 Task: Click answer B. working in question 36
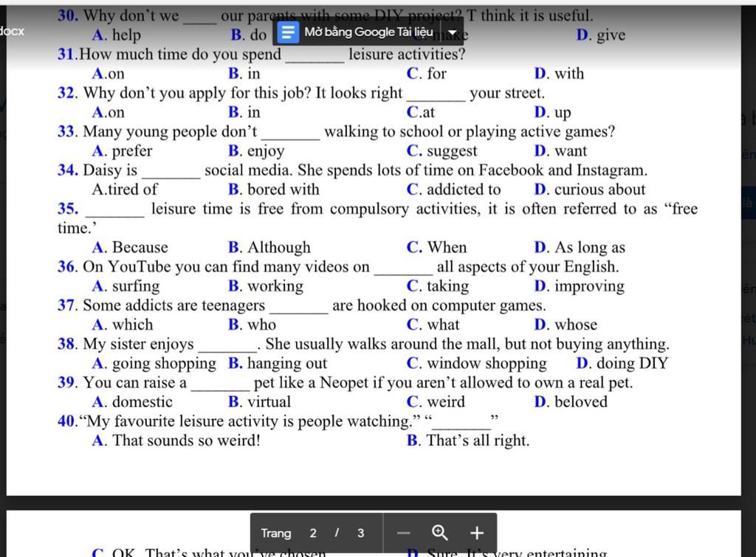pos(266,286)
